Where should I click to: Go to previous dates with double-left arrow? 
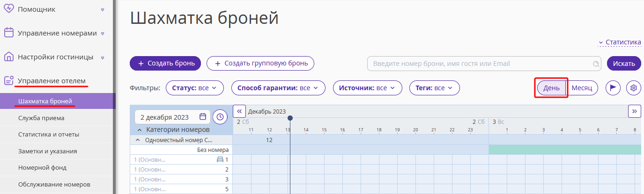[x=239, y=111]
